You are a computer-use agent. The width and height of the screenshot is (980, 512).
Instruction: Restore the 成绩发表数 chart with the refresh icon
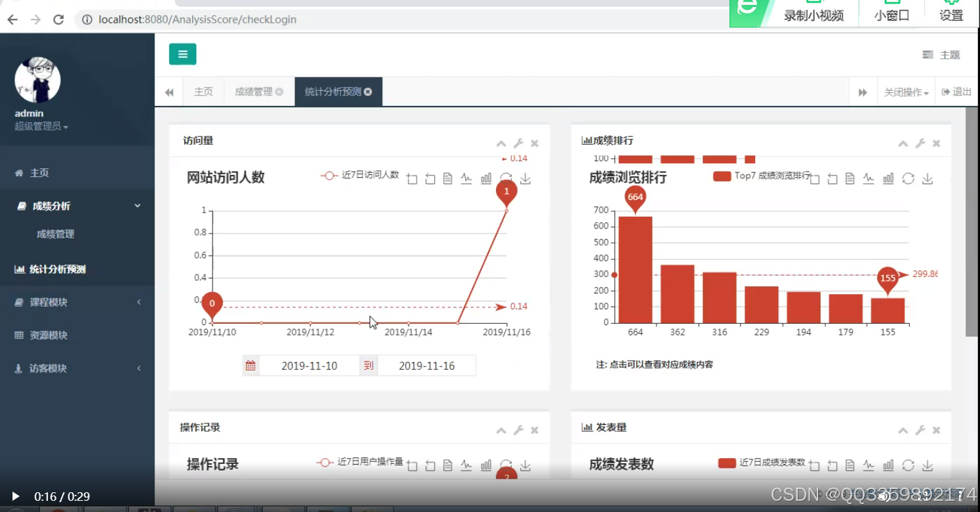[x=908, y=465]
